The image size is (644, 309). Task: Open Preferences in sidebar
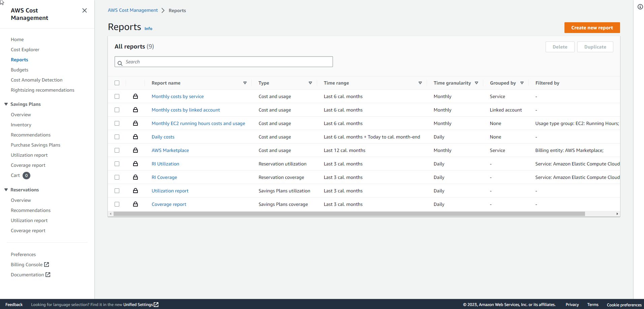click(x=23, y=254)
